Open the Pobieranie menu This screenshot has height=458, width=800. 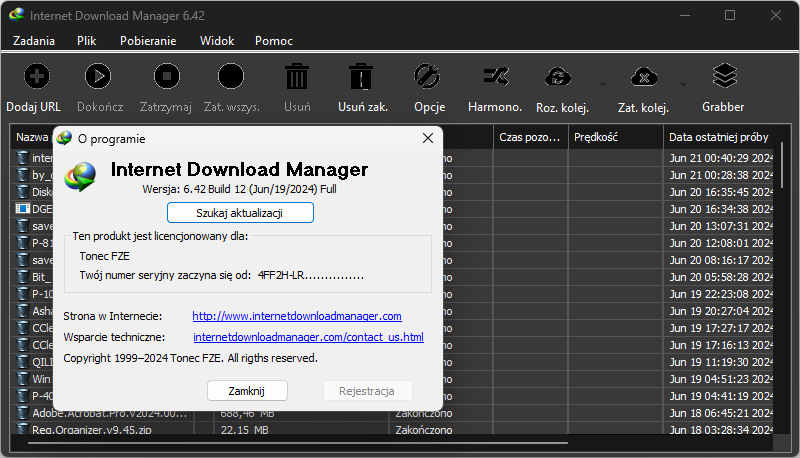click(148, 41)
